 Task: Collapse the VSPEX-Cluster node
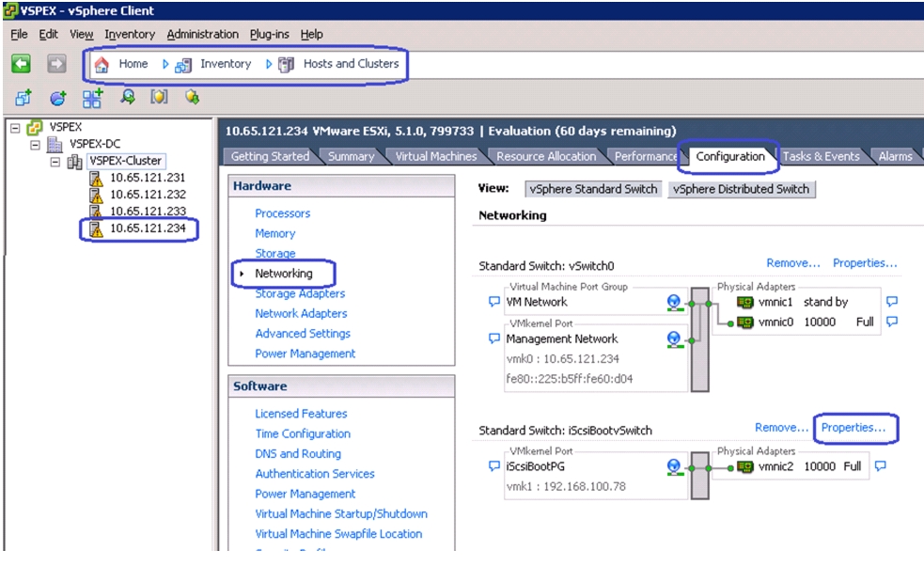click(55, 161)
